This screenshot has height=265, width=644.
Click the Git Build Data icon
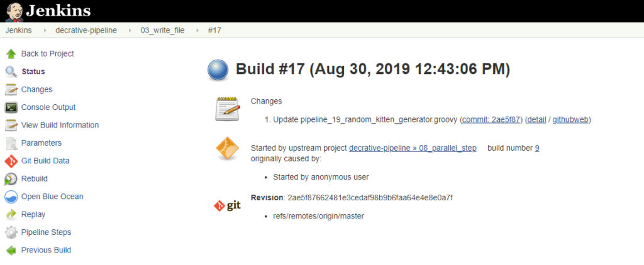(11, 161)
